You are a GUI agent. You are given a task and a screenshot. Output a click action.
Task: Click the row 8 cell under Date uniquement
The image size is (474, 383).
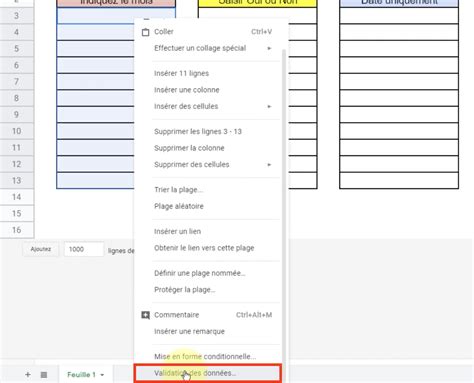399,98
